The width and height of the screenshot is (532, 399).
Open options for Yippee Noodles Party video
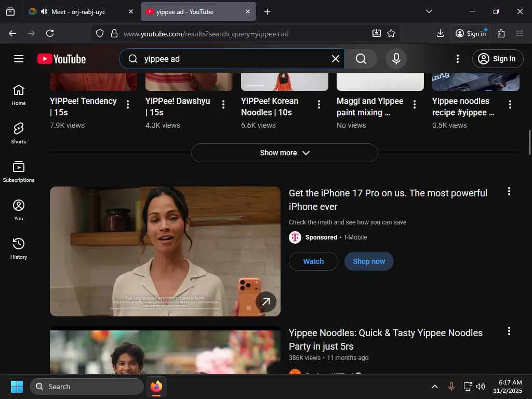point(509,331)
